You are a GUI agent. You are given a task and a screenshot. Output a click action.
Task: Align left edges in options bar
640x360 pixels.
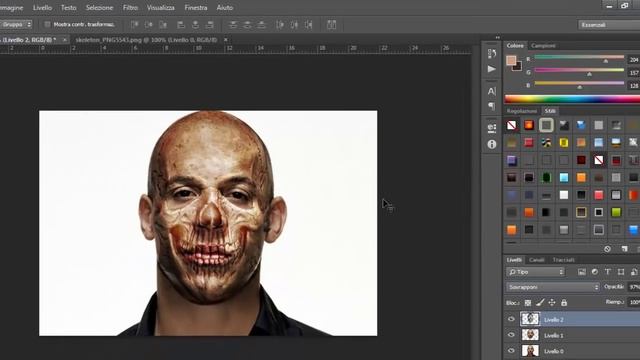[x=181, y=25]
